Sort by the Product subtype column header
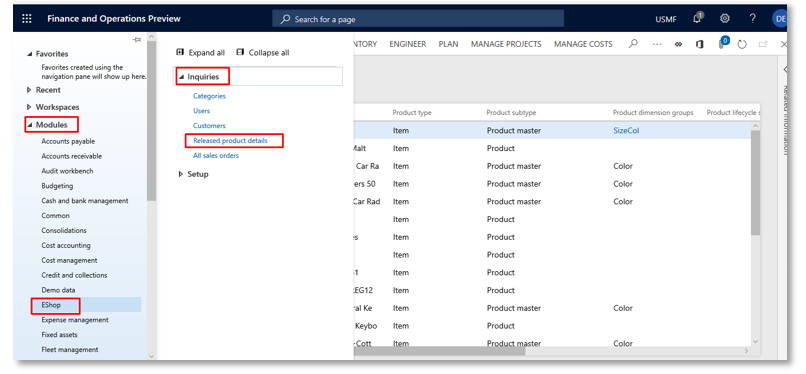806x374 pixels. click(x=511, y=113)
